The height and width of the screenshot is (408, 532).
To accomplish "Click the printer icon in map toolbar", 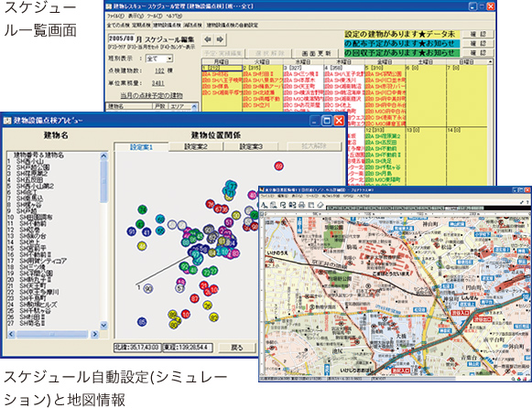I will [301, 205].
